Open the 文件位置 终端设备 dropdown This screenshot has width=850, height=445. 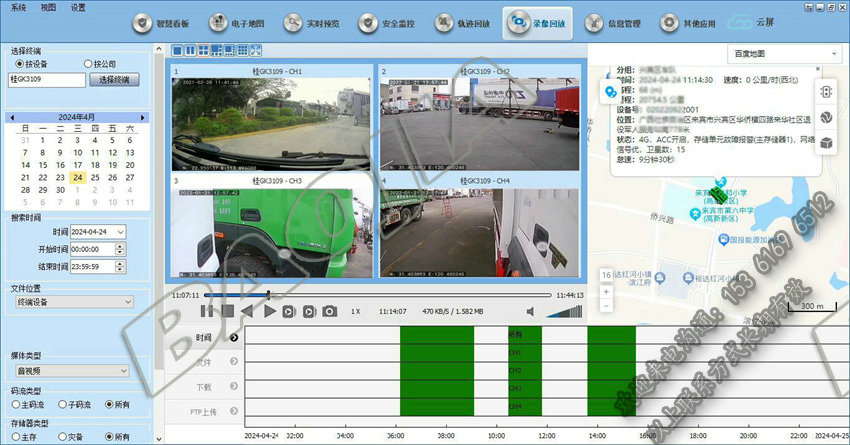[x=72, y=302]
